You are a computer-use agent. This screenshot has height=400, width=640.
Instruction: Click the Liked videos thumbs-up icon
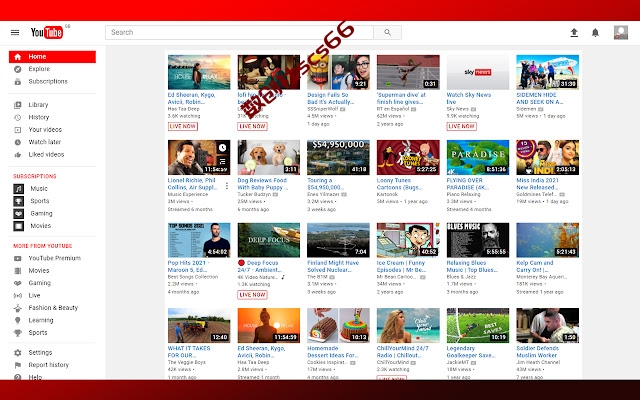pyautogui.click(x=18, y=155)
